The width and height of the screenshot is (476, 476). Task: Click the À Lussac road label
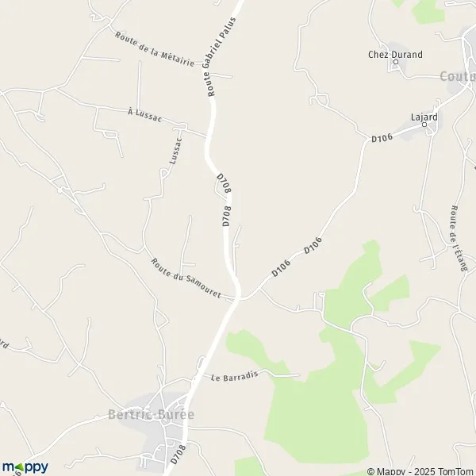(x=144, y=115)
